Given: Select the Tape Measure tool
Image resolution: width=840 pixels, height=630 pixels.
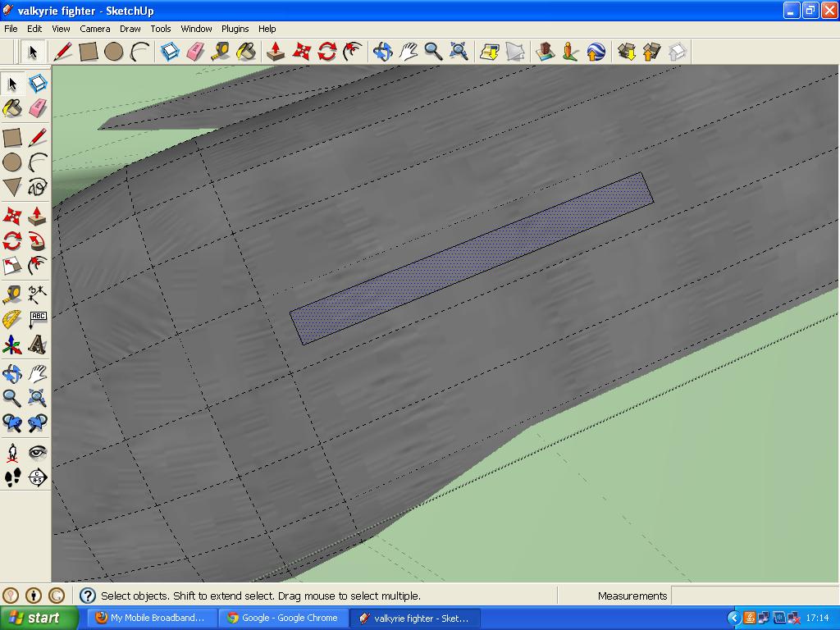Looking at the screenshot, I should (12, 294).
